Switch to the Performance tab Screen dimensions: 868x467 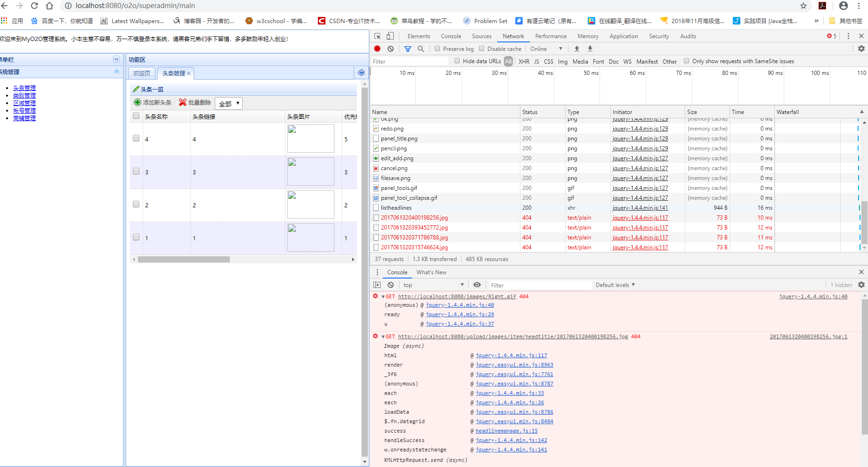(x=551, y=36)
